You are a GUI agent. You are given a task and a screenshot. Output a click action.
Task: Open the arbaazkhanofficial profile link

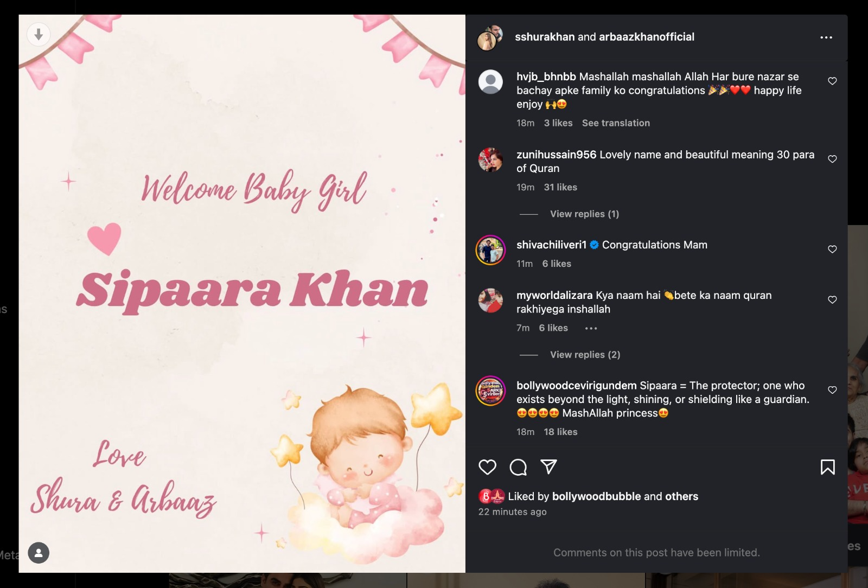[x=646, y=37]
